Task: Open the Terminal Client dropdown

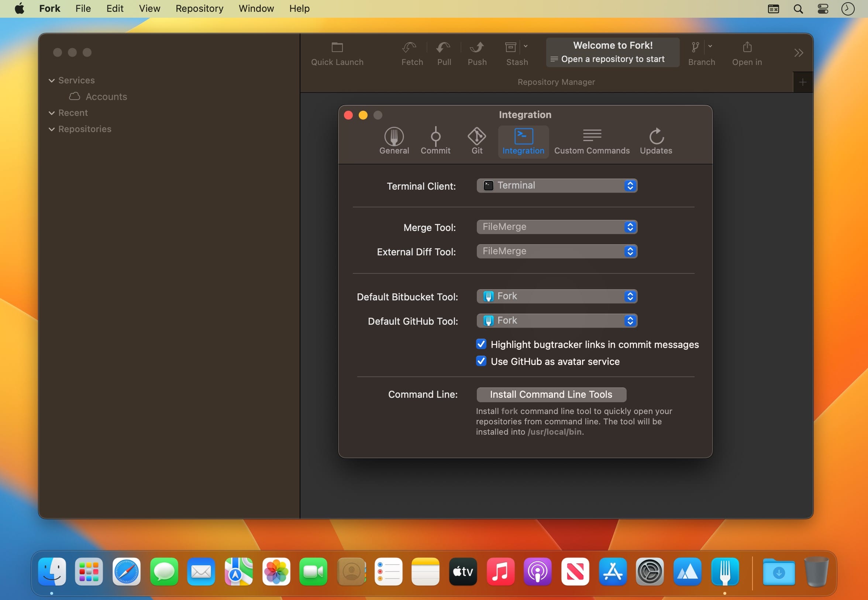Action: 557,186
